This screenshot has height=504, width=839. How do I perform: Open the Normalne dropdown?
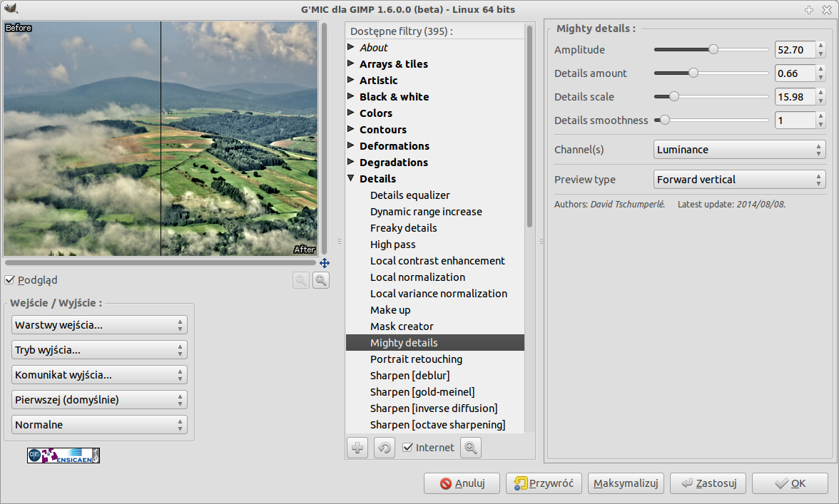[99, 425]
